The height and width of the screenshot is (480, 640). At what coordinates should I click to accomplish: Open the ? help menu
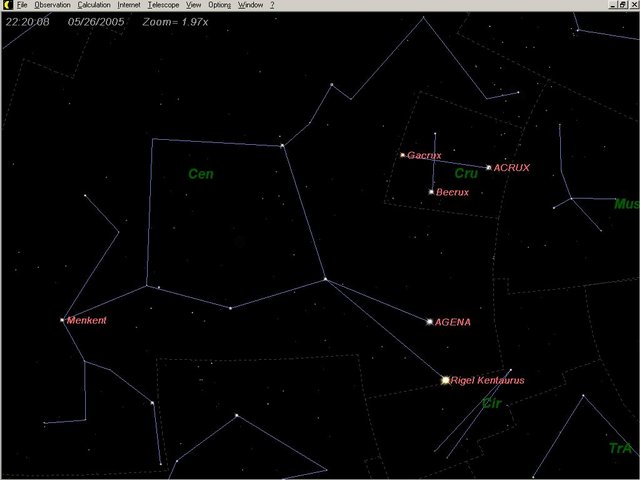(x=272, y=5)
